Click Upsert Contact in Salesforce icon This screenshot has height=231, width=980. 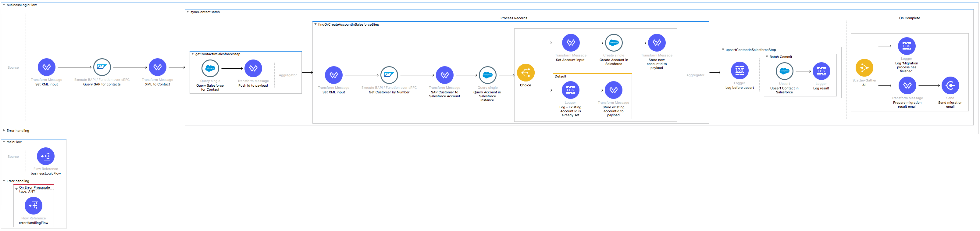click(x=784, y=71)
